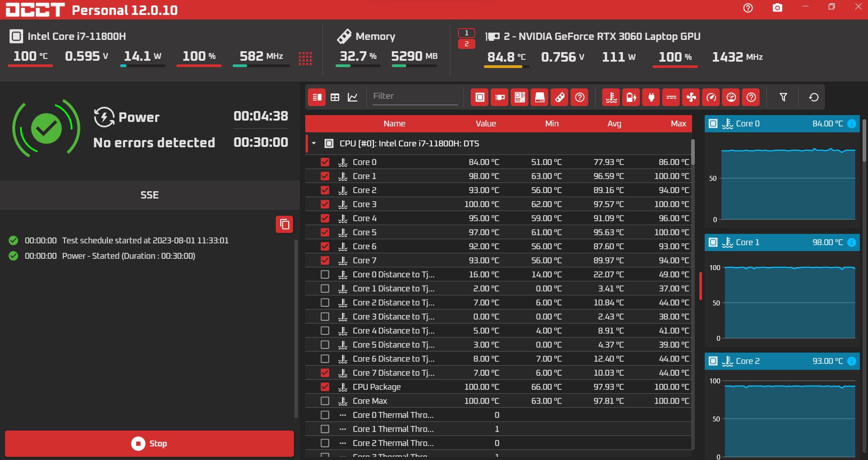Toggle the fan sensor filter icon
Screen dimensions: 868x460
pos(691,97)
